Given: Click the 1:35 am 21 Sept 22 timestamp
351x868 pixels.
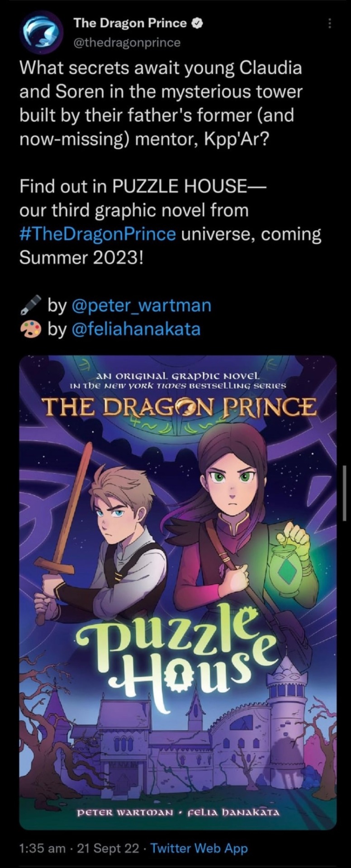Looking at the screenshot, I should tap(79, 848).
